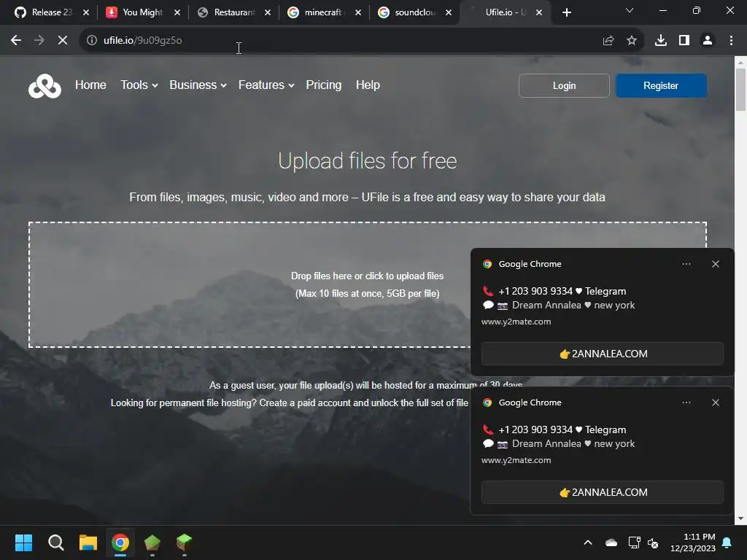The image size is (747, 560).
Task: Click the Login button
Action: pos(564,86)
